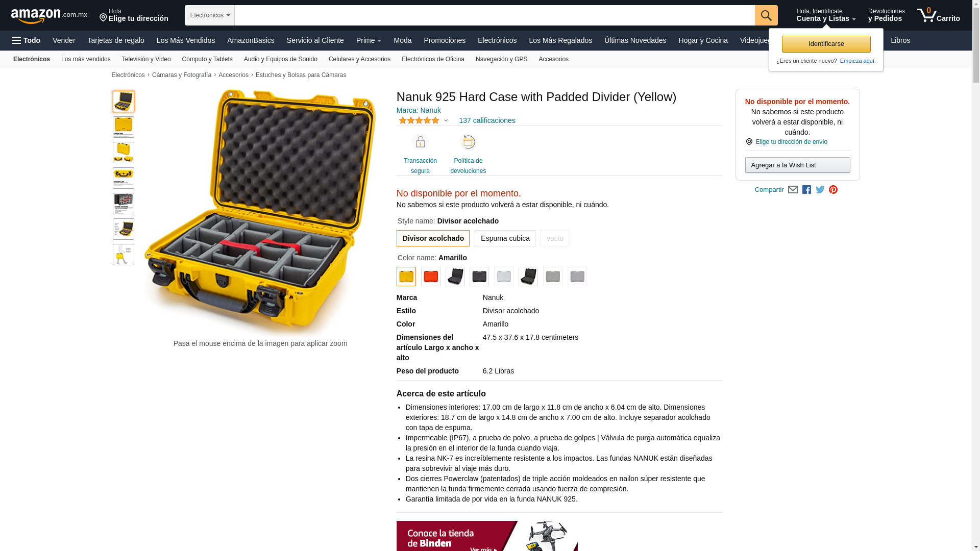980x551 pixels.
Task: Share product on Pinterest
Action: (834, 190)
